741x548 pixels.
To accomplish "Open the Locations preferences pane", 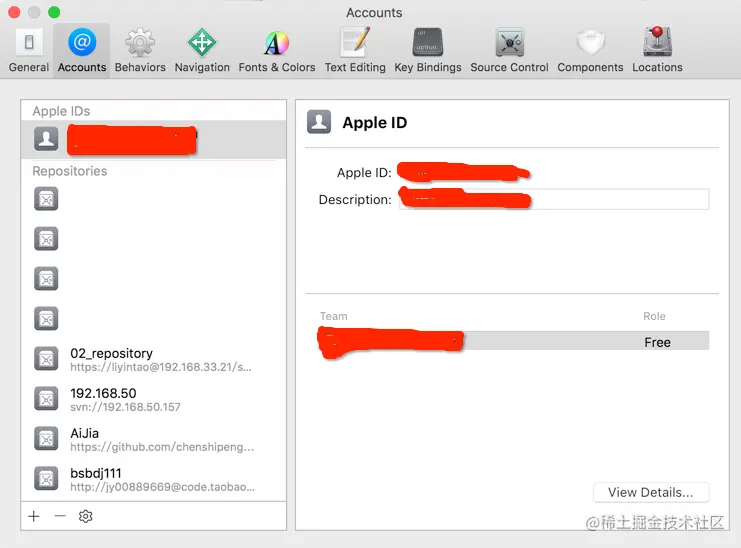I will click(x=657, y=51).
